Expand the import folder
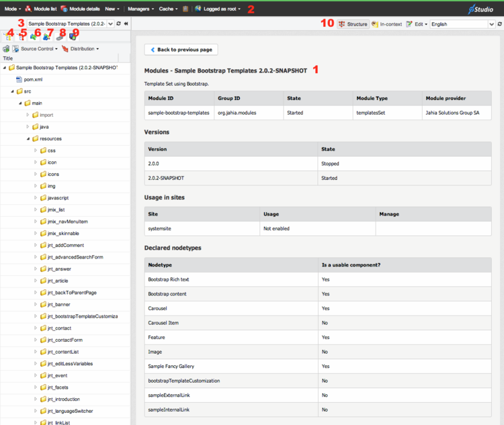Viewport: 504px width, 425px height. point(28,115)
